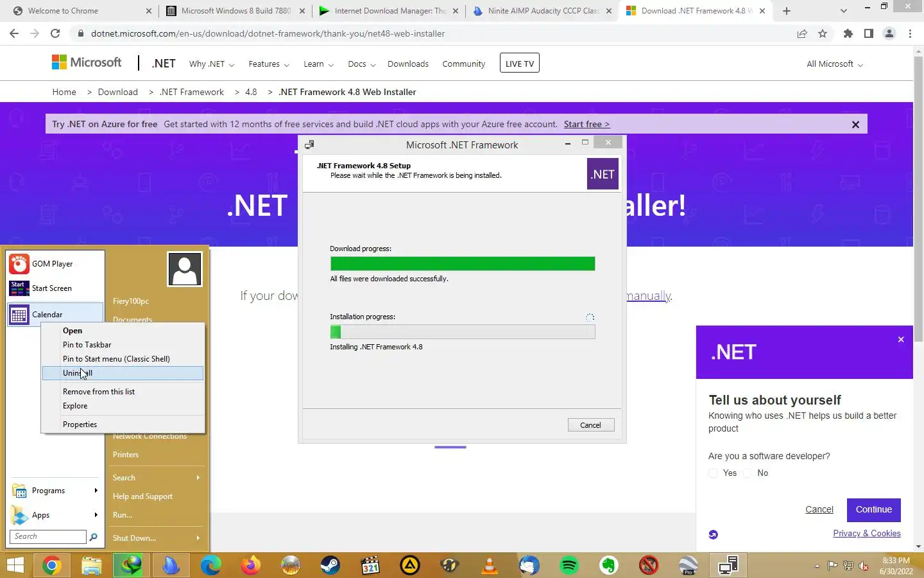Click the GOM Player icon in Start menu

(19, 264)
